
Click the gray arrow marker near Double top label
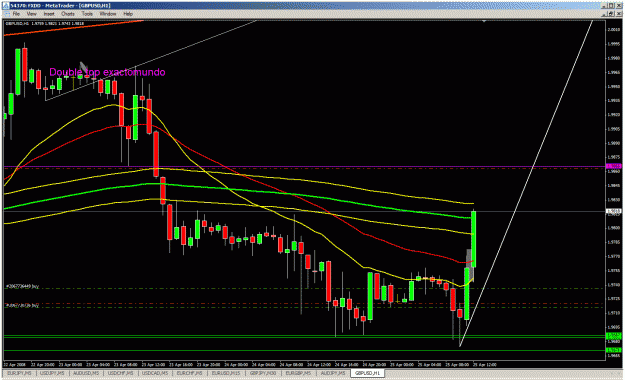[x=83, y=66]
